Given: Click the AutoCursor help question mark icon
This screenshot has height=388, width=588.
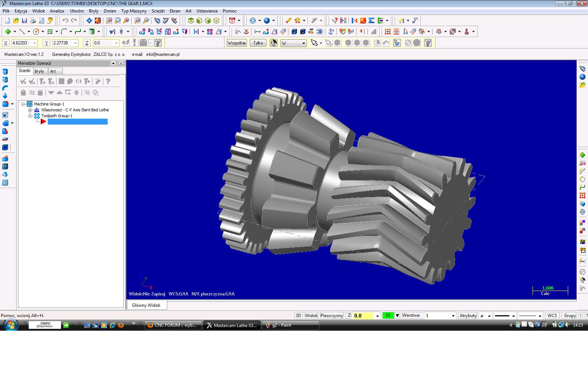Looking at the screenshot, I should [158, 43].
